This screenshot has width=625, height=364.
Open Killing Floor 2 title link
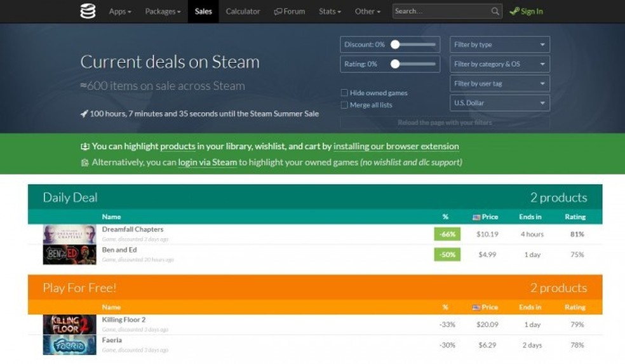point(124,320)
